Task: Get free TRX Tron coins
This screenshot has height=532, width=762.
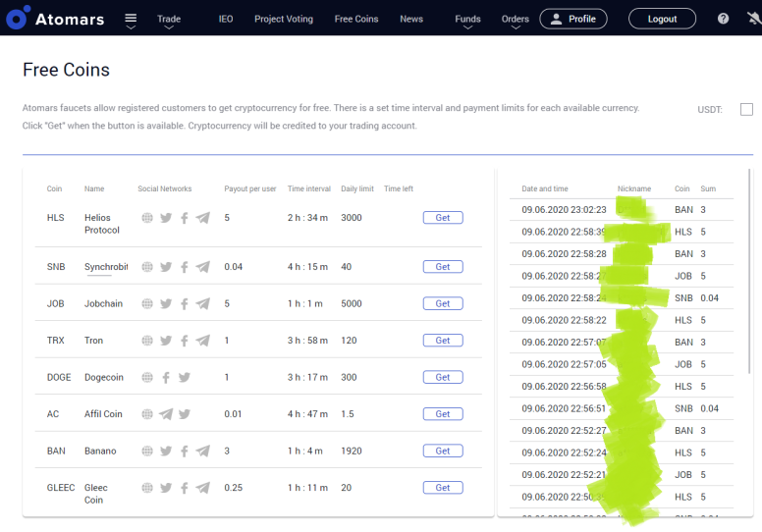Action: (x=443, y=341)
